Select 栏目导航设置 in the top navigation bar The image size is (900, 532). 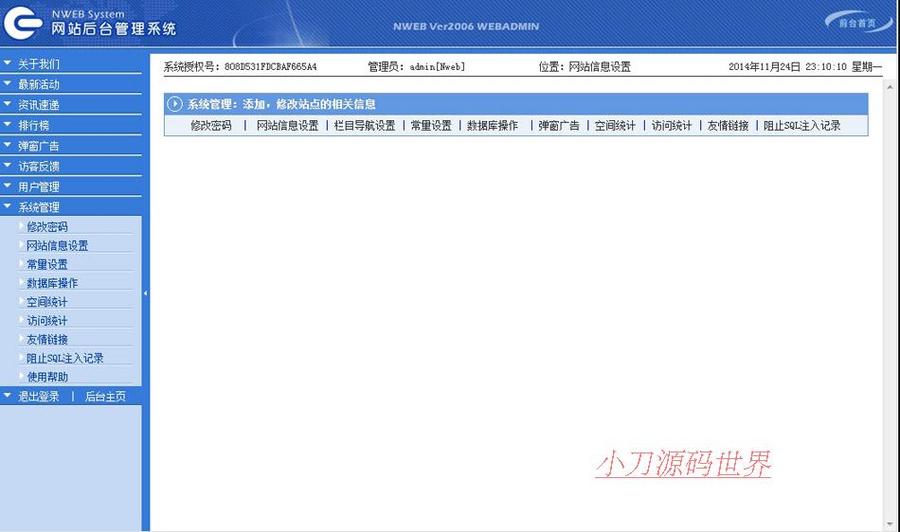tap(364, 126)
